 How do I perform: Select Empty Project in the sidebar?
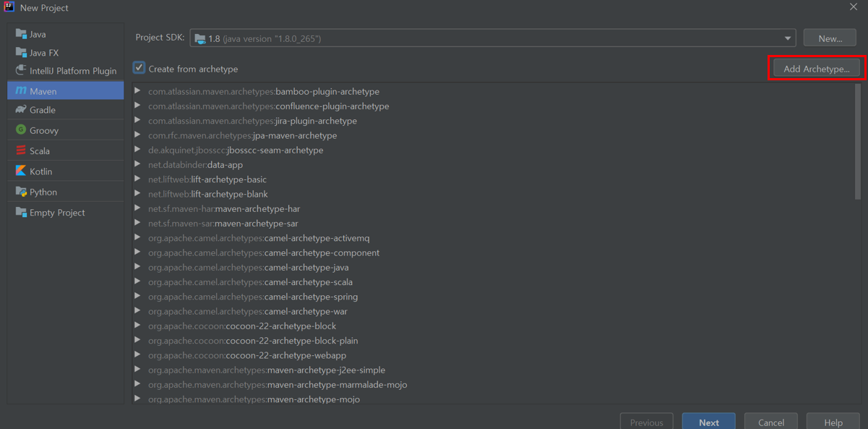[56, 213]
